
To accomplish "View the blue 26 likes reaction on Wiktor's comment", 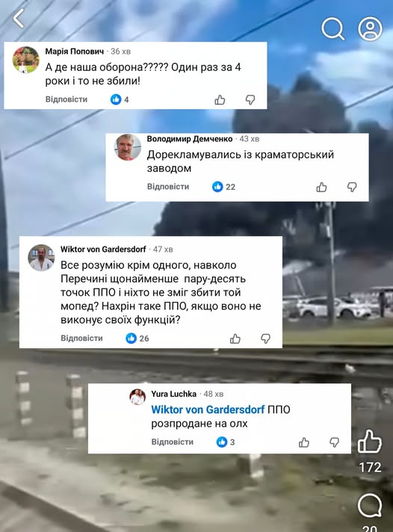I will (137, 338).
